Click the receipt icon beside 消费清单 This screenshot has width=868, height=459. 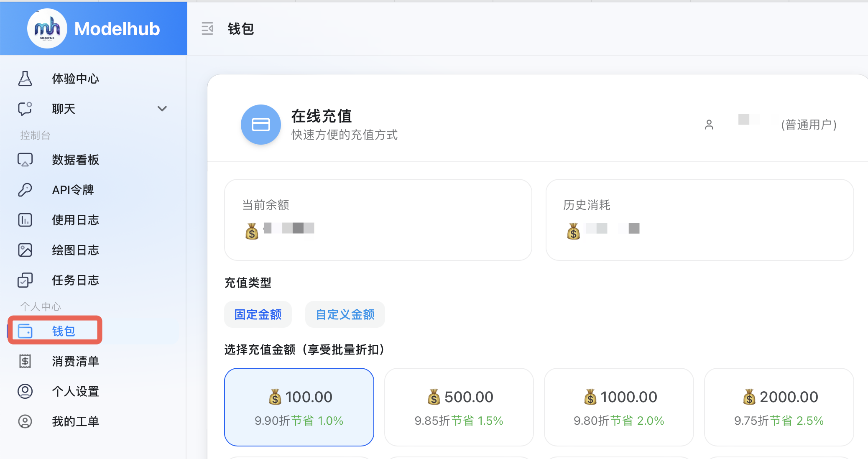tap(25, 361)
